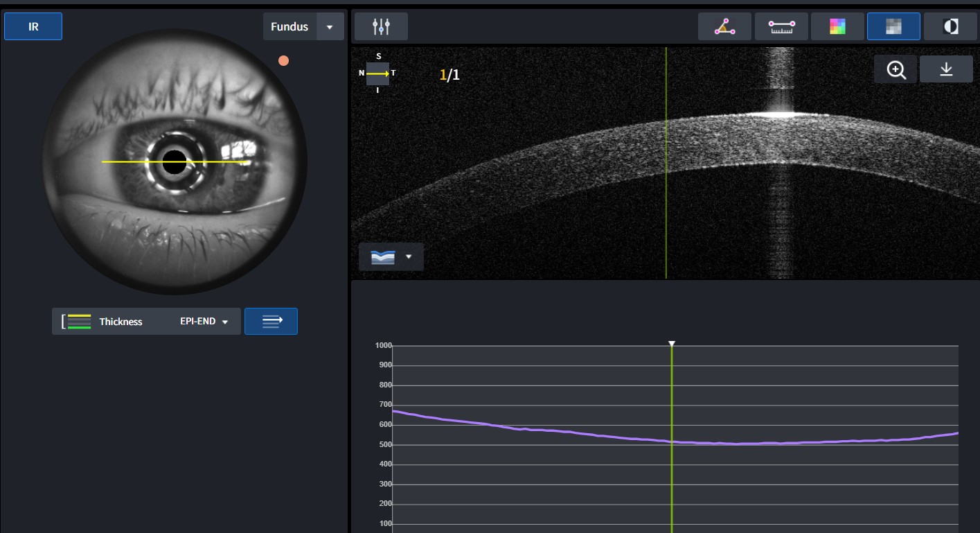Viewport: 980px width, 533px height.
Task: Click the orange dot marker near the eye image
Action: point(283,61)
